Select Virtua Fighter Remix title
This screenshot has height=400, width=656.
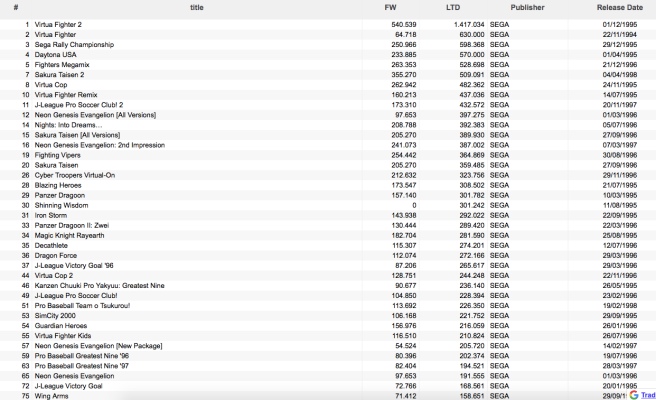point(66,95)
